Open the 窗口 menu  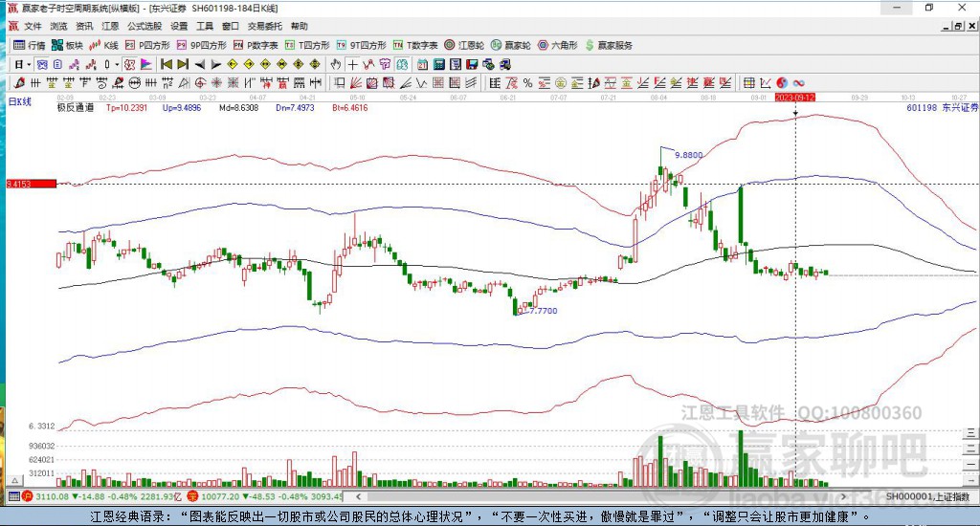point(230,26)
